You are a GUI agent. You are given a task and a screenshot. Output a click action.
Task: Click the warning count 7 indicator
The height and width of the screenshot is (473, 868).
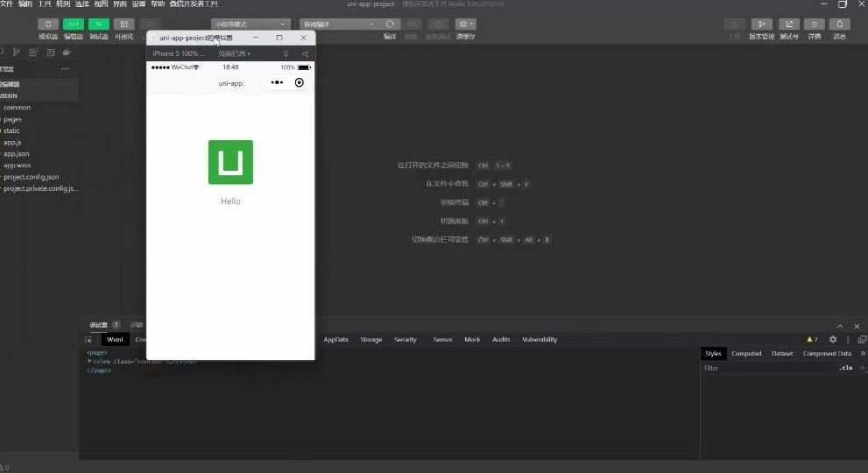tap(812, 340)
